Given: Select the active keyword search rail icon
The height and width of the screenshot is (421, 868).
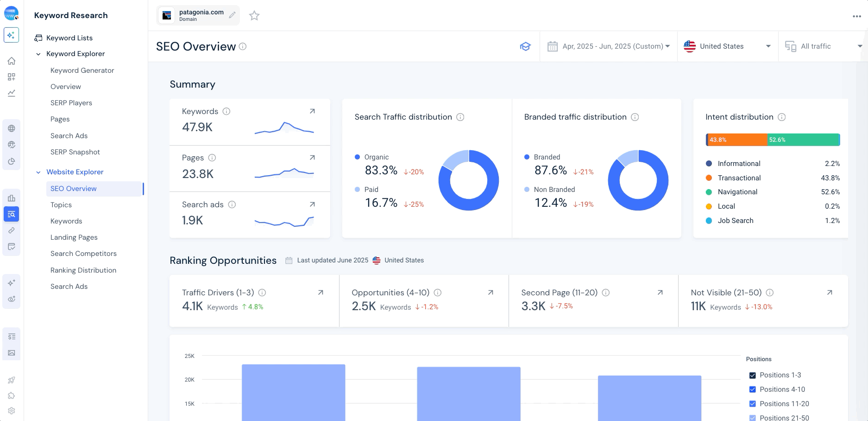Looking at the screenshot, I should click(11, 214).
